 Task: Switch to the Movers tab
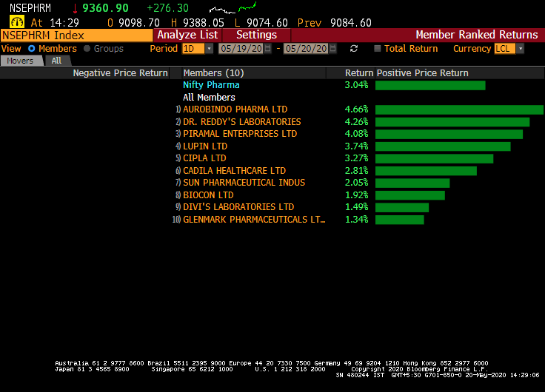tap(20, 61)
